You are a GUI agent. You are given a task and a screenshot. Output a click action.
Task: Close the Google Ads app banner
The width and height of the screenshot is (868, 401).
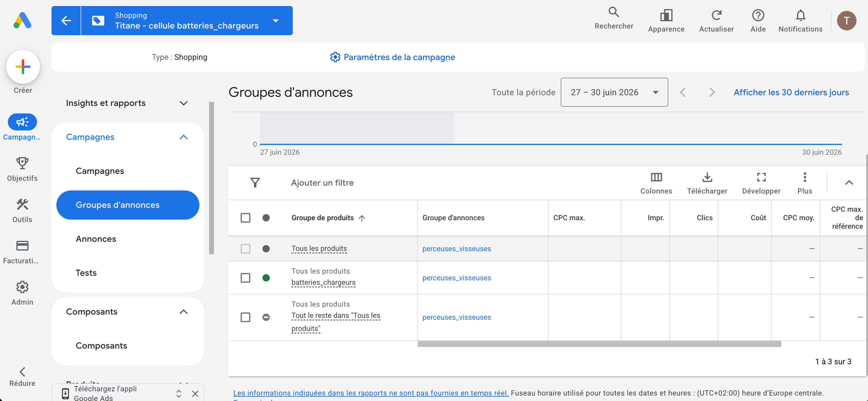click(195, 393)
